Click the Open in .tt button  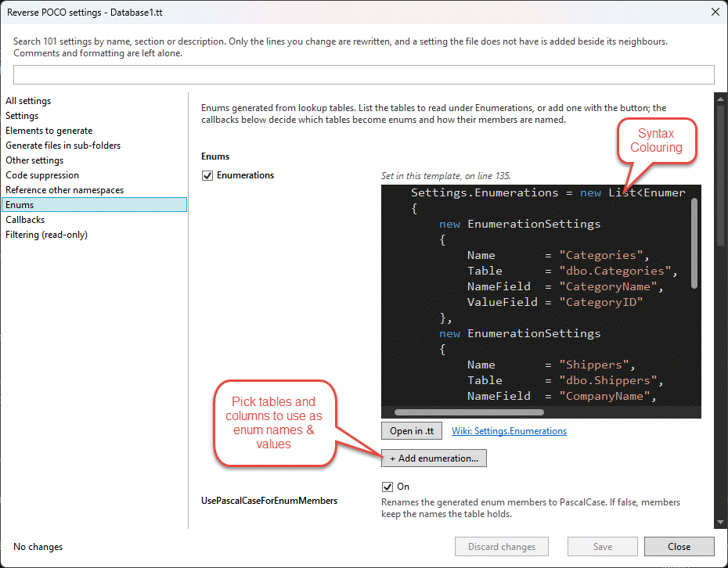click(x=411, y=430)
